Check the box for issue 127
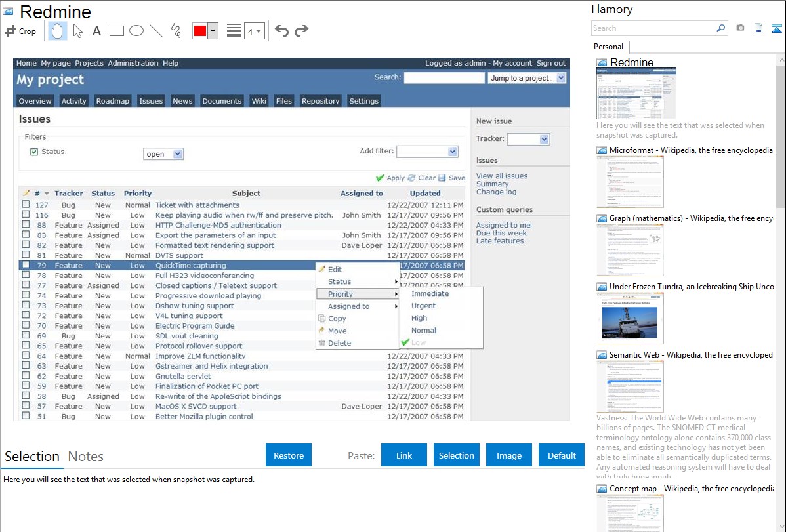The width and height of the screenshot is (786, 532). click(x=26, y=205)
